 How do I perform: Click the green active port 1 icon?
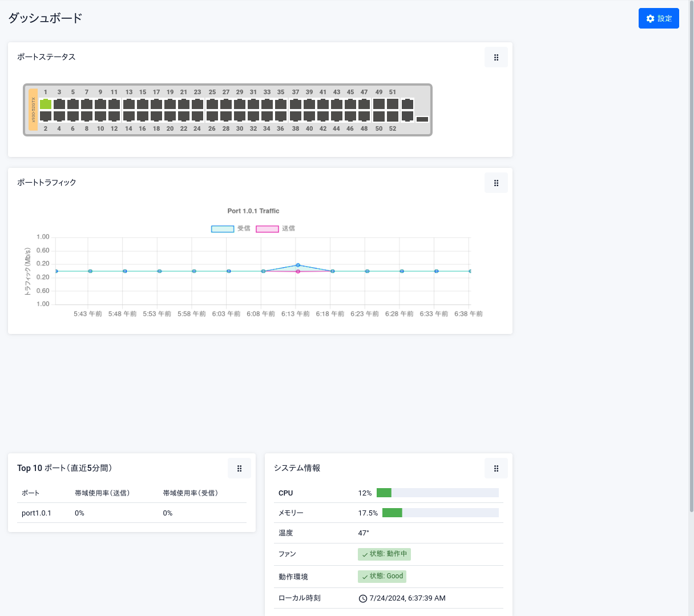point(46,104)
